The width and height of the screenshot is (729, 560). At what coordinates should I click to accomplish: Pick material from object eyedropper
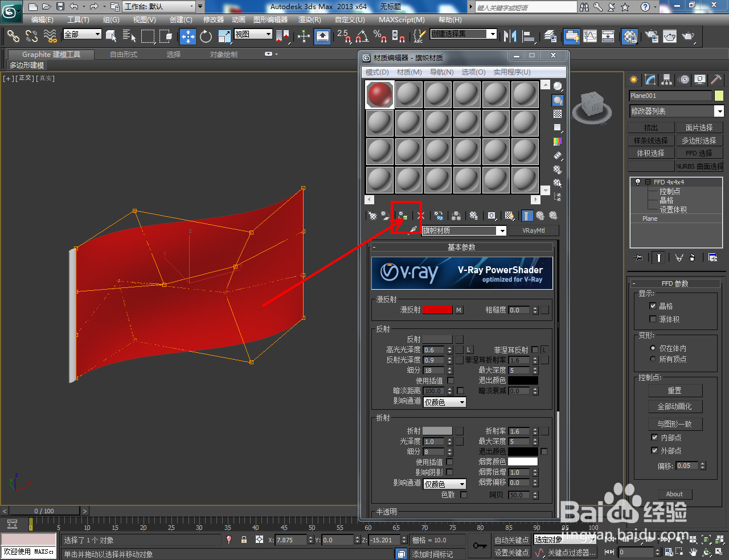pyautogui.click(x=413, y=230)
